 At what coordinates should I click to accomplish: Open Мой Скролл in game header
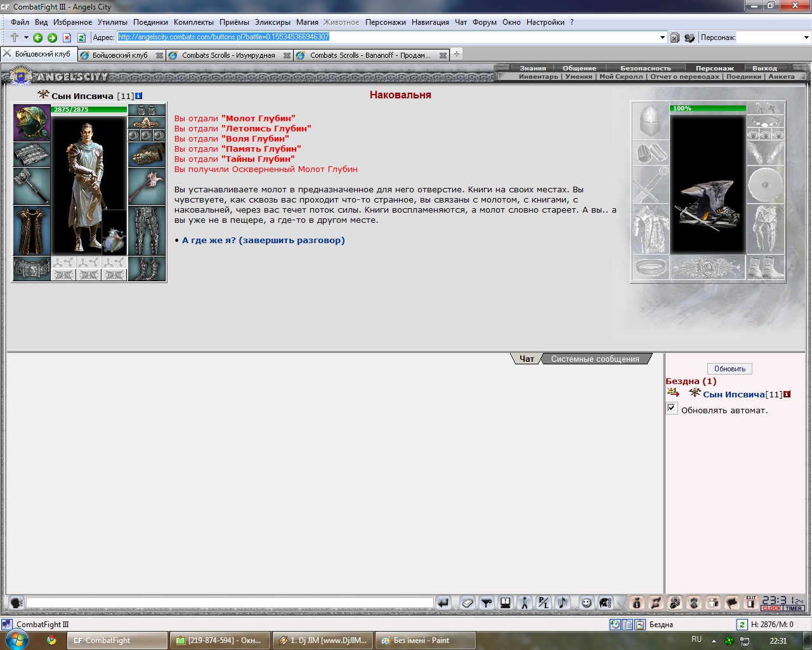tap(621, 76)
